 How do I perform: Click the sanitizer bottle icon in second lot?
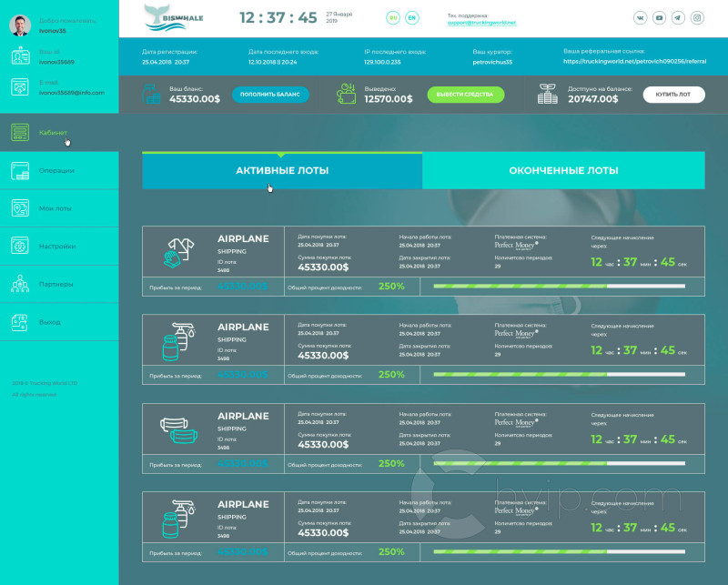tap(178, 341)
